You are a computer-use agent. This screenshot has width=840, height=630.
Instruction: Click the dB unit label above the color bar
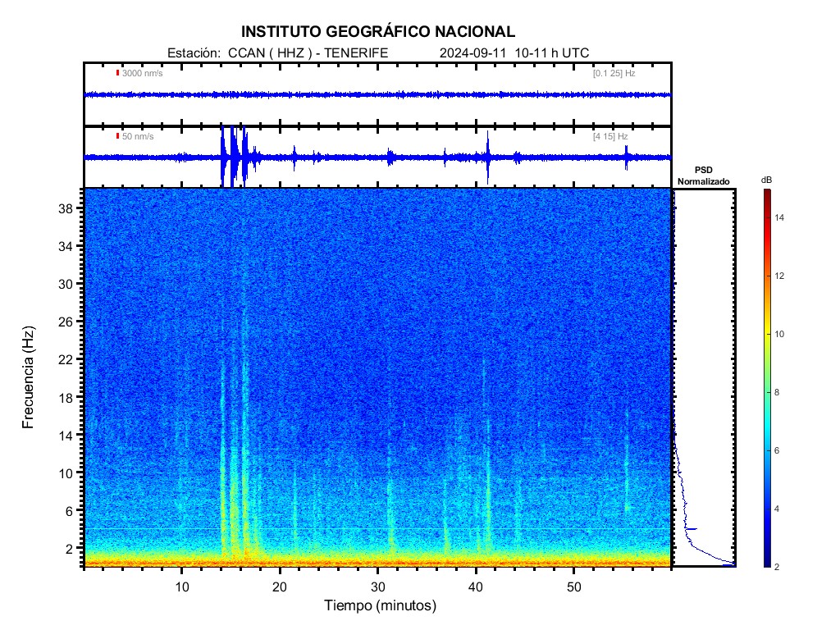(x=766, y=179)
